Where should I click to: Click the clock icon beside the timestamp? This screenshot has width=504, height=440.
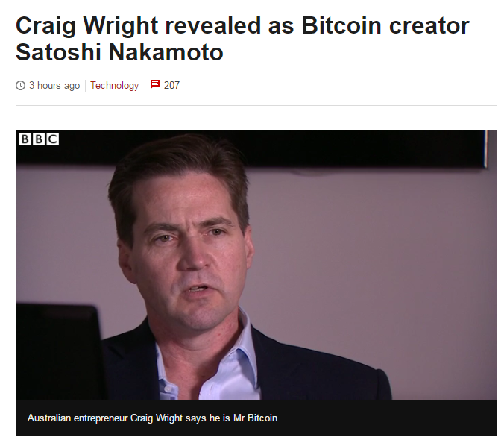coord(20,86)
